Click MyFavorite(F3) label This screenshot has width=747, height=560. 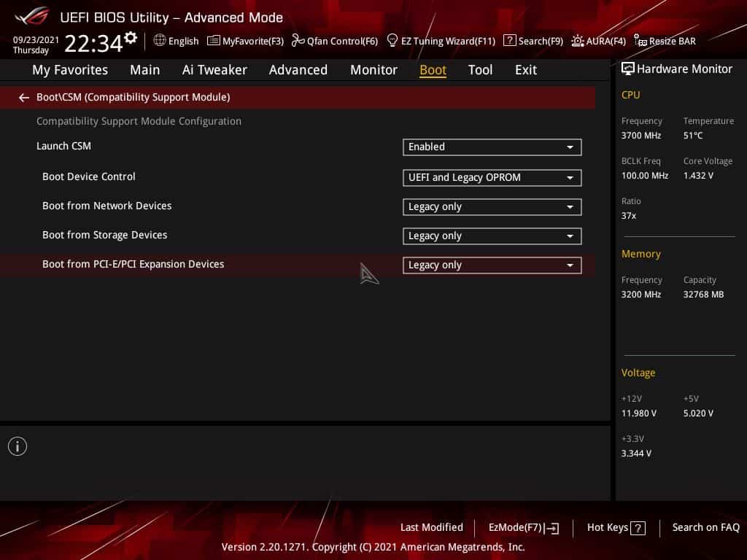pos(253,42)
